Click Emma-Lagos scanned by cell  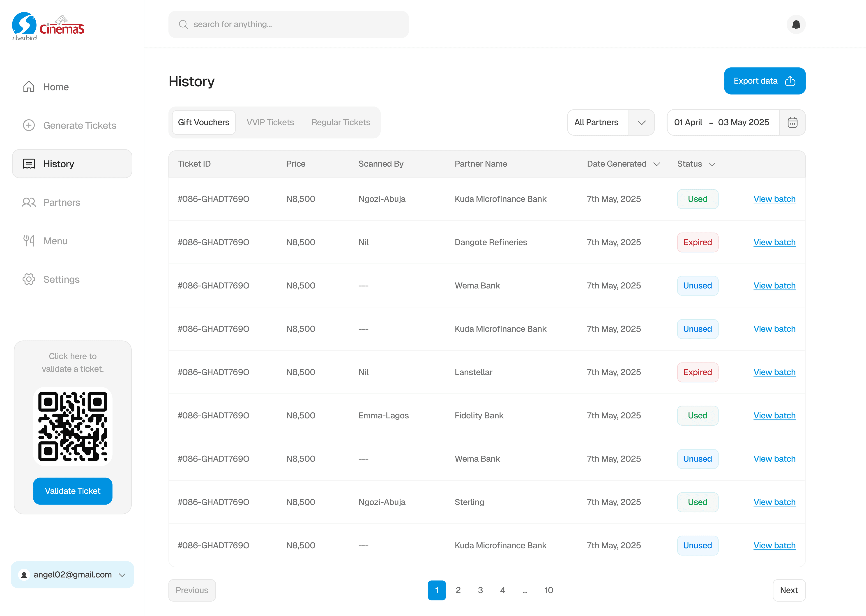click(383, 415)
